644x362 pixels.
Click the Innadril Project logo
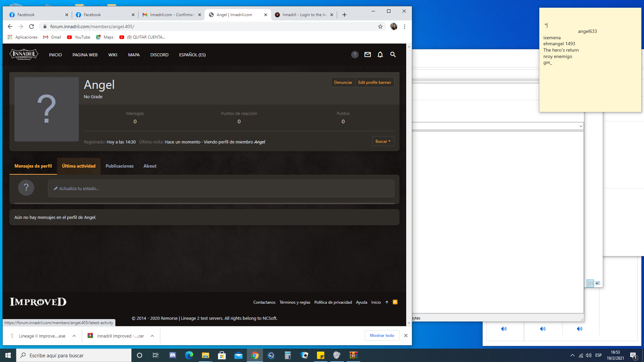pyautogui.click(x=24, y=54)
